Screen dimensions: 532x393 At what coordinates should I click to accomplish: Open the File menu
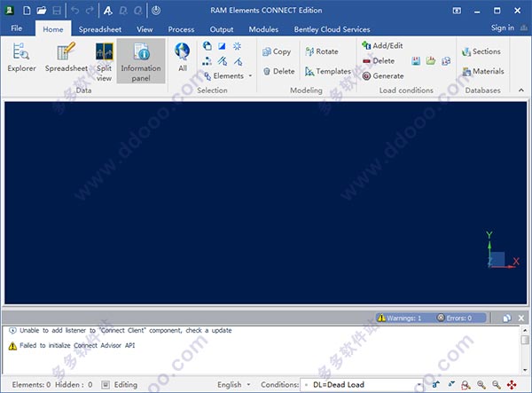coord(17,28)
